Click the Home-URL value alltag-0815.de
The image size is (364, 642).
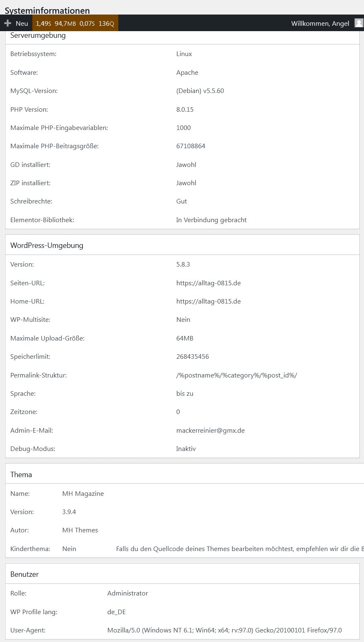(x=208, y=301)
